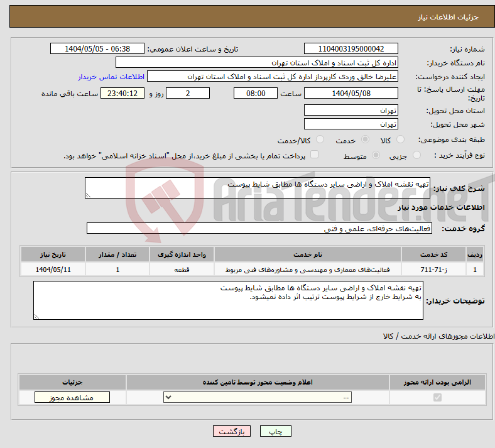Click the ایجاد کننده درخواست field

(273, 77)
